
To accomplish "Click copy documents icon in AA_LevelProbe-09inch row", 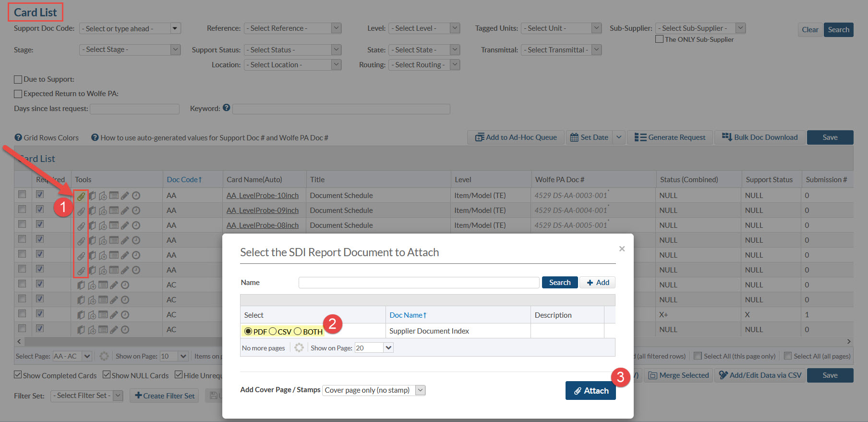I will [x=92, y=211].
